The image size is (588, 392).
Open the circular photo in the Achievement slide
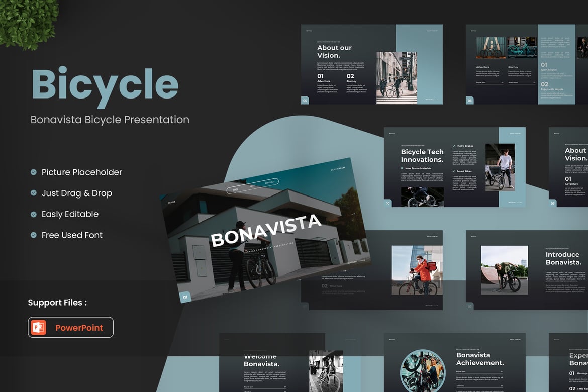tap(423, 371)
